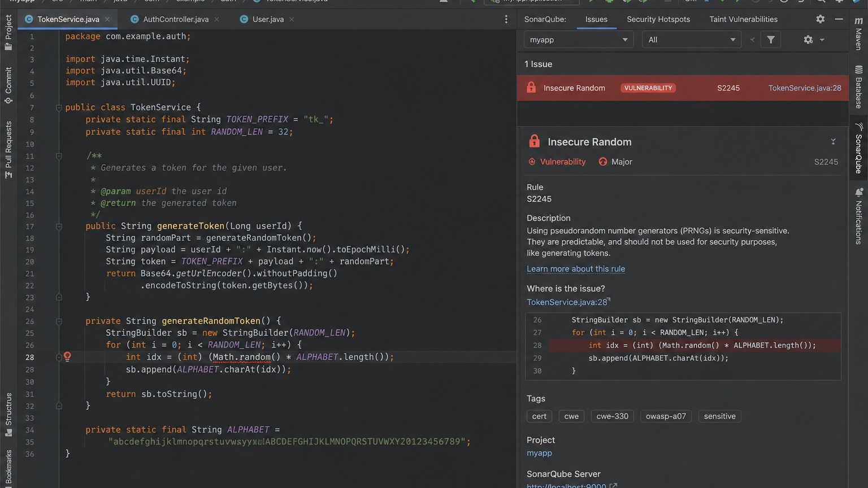Click the TOKEN_PREFIX constant on line 8
This screenshot has height=488, width=868.
(x=257, y=120)
